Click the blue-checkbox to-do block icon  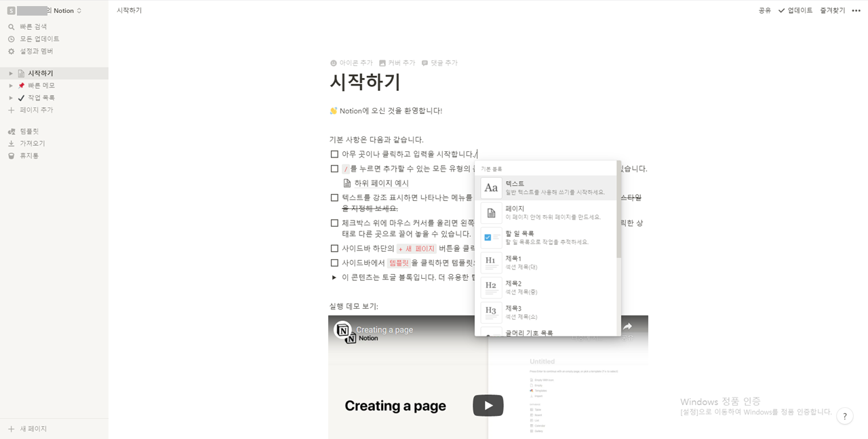491,238
